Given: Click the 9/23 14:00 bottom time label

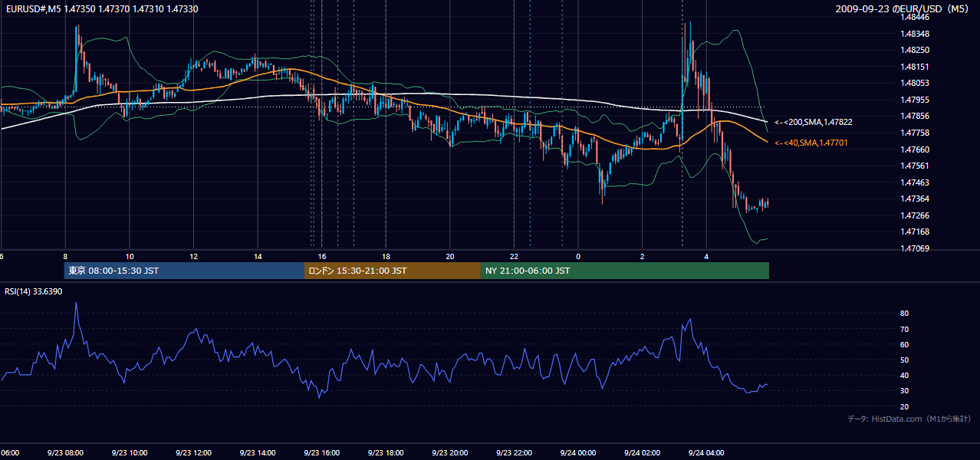Looking at the screenshot, I should (257, 453).
